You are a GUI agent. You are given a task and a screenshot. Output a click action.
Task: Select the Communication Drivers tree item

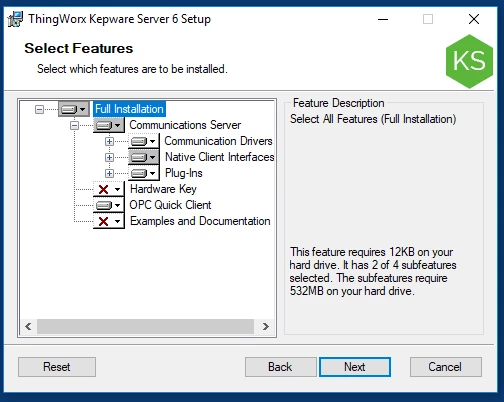click(218, 141)
